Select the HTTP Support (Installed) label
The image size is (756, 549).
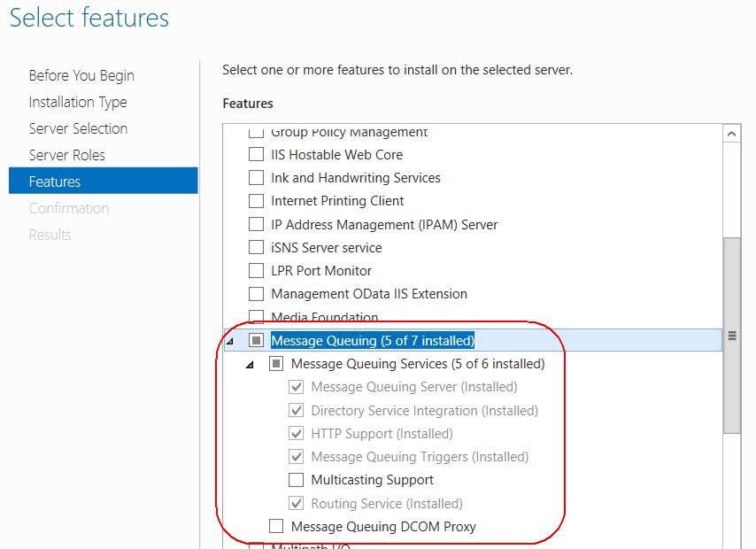[x=382, y=434]
